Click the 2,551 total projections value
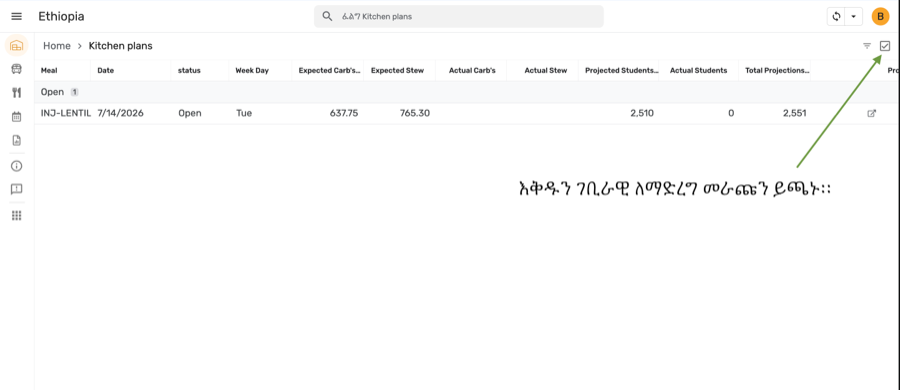 pyautogui.click(x=794, y=114)
